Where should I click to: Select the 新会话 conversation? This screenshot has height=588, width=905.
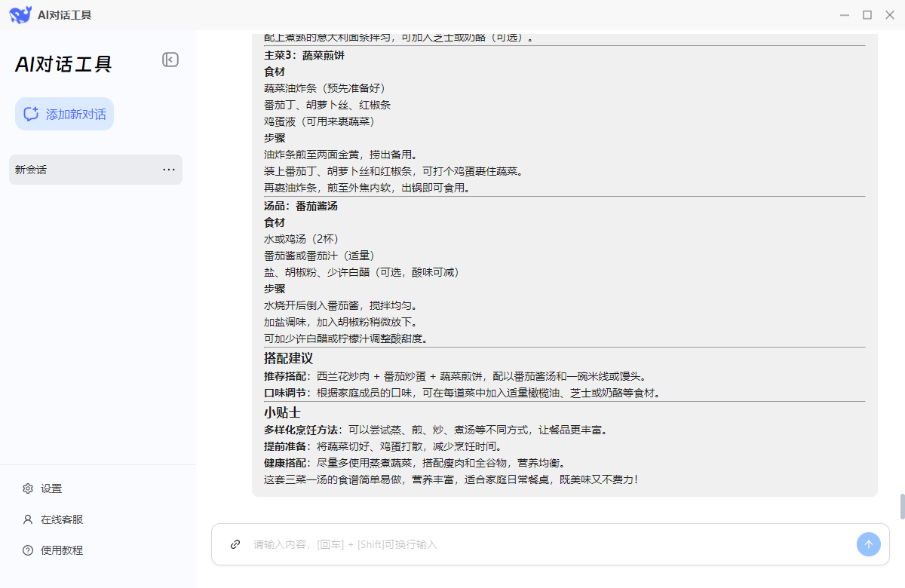pyautogui.click(x=96, y=170)
